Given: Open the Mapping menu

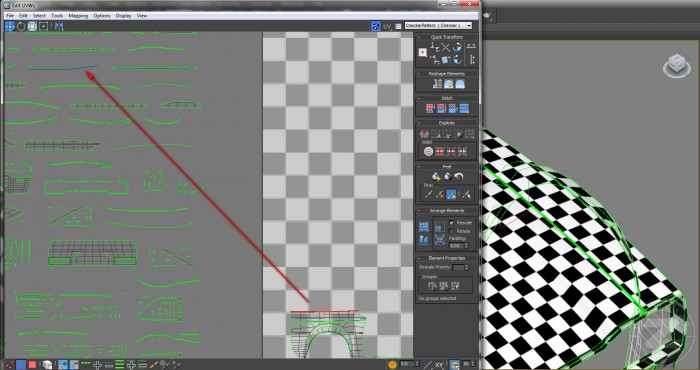Looking at the screenshot, I should point(78,16).
